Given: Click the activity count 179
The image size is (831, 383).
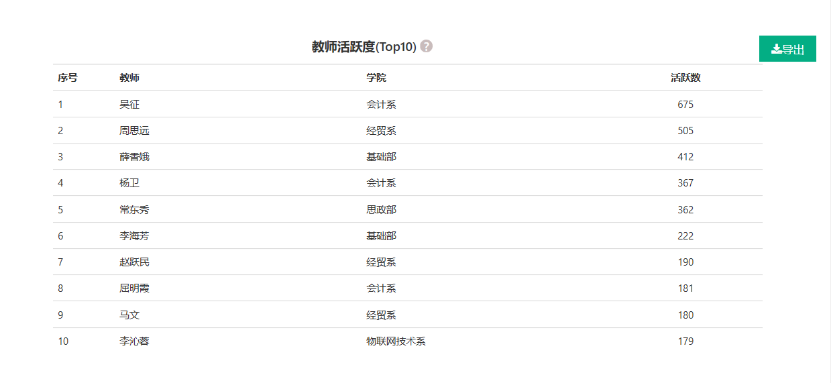Looking at the screenshot, I should [x=685, y=342].
